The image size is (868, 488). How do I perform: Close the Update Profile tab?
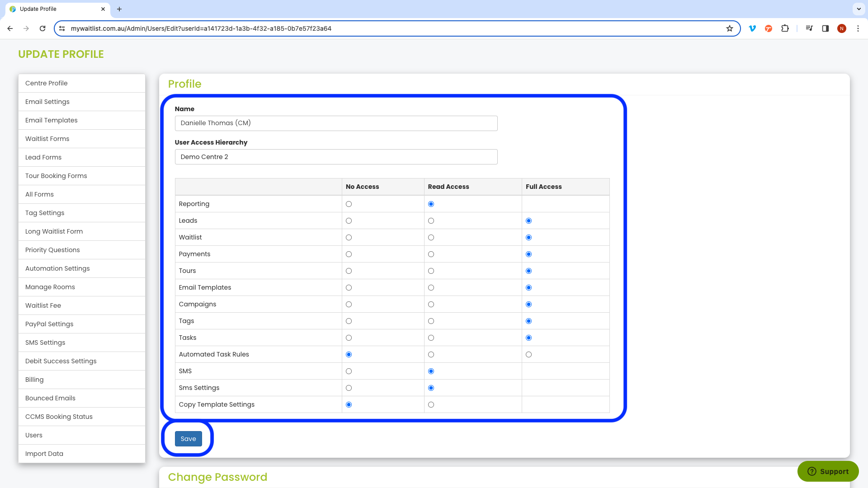[103, 9]
